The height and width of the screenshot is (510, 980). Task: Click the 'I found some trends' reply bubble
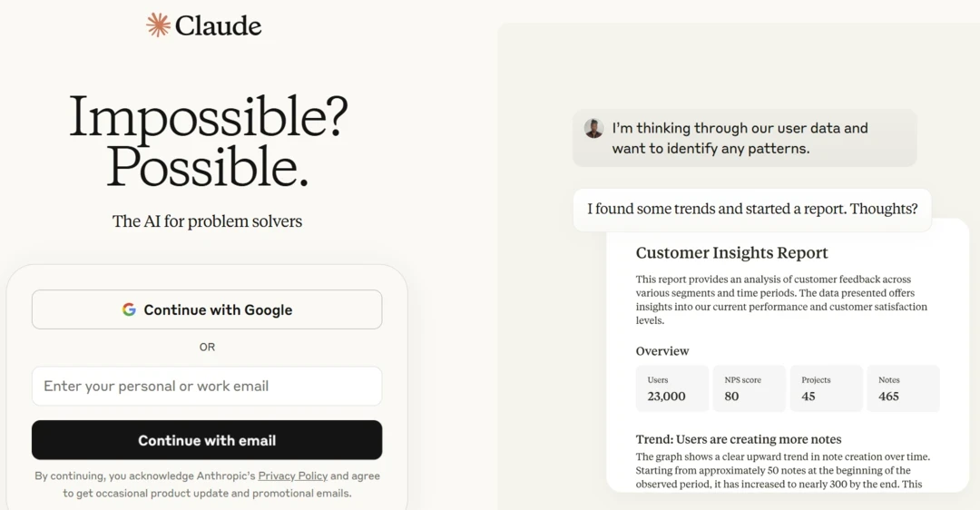tap(752, 210)
